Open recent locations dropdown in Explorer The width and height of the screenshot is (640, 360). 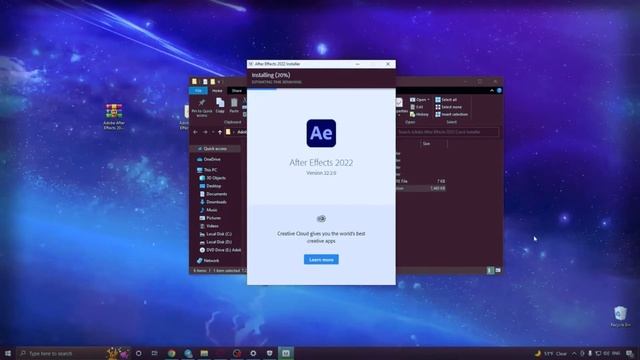[213, 132]
